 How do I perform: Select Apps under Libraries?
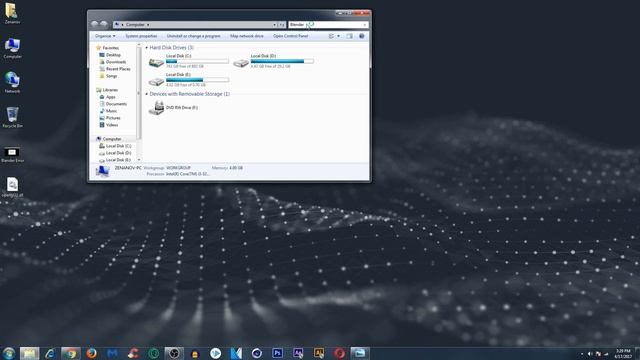[x=107, y=97]
